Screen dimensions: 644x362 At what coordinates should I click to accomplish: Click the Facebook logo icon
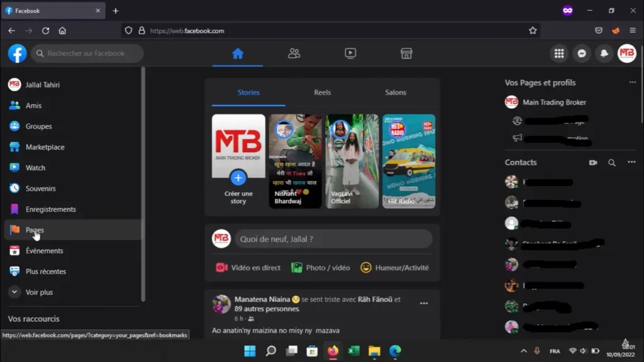point(17,53)
